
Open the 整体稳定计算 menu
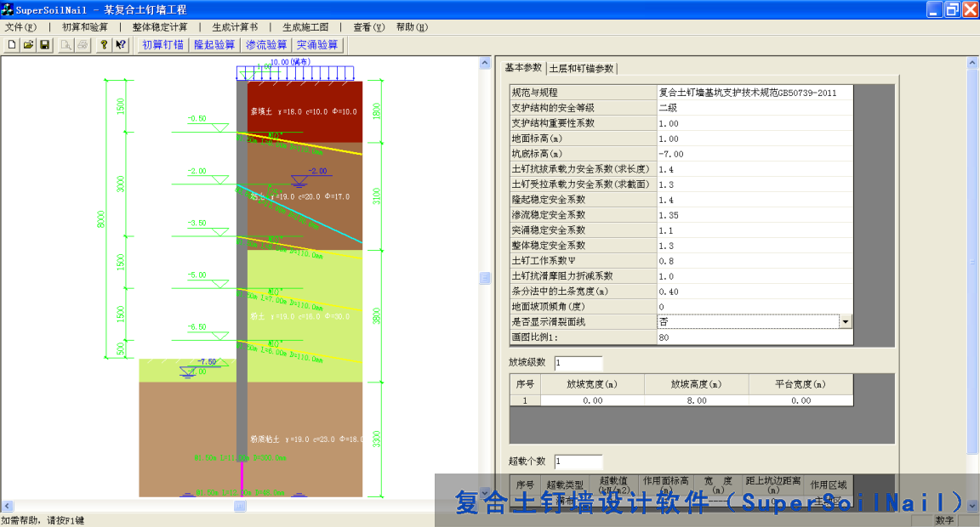160,27
